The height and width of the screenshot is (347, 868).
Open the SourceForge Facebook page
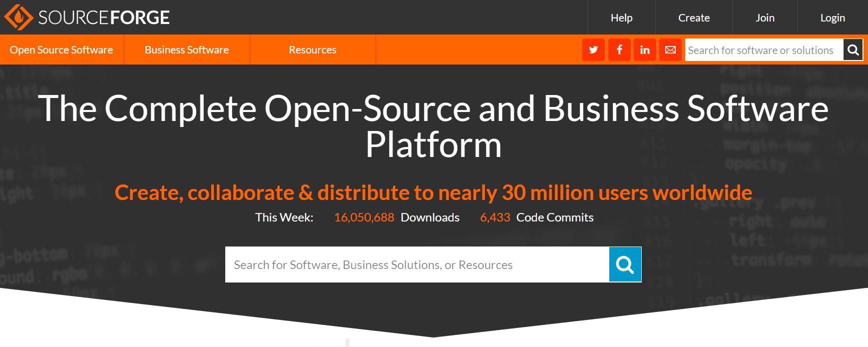coord(619,50)
